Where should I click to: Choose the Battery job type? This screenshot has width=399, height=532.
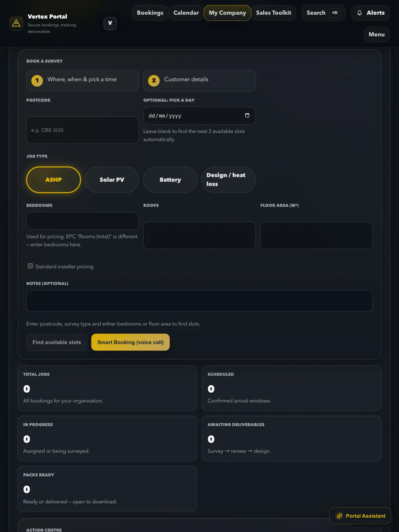tap(170, 180)
